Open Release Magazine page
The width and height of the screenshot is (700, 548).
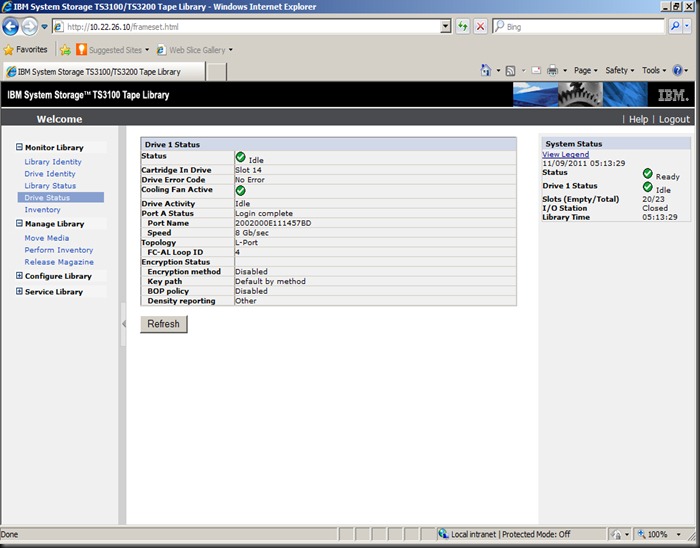point(59,262)
